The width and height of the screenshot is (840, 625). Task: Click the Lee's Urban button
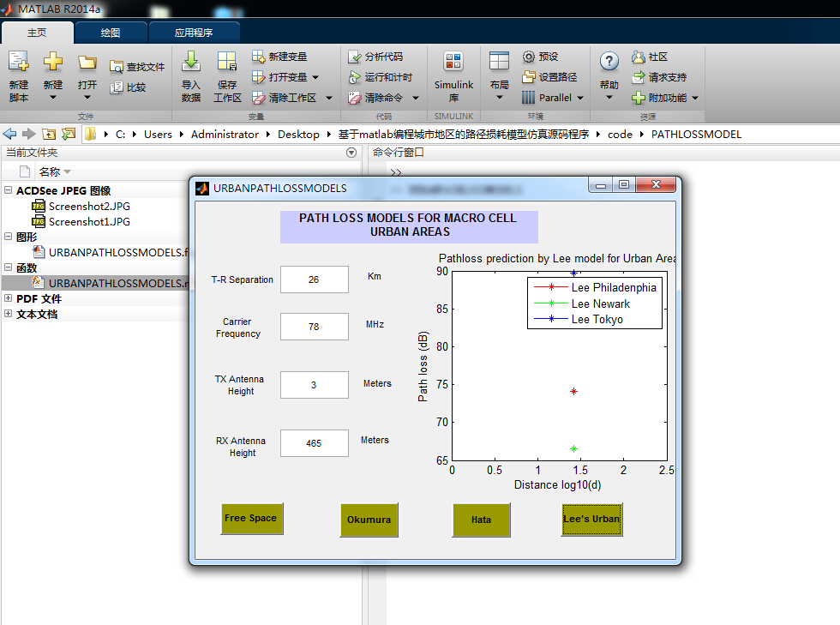591,519
